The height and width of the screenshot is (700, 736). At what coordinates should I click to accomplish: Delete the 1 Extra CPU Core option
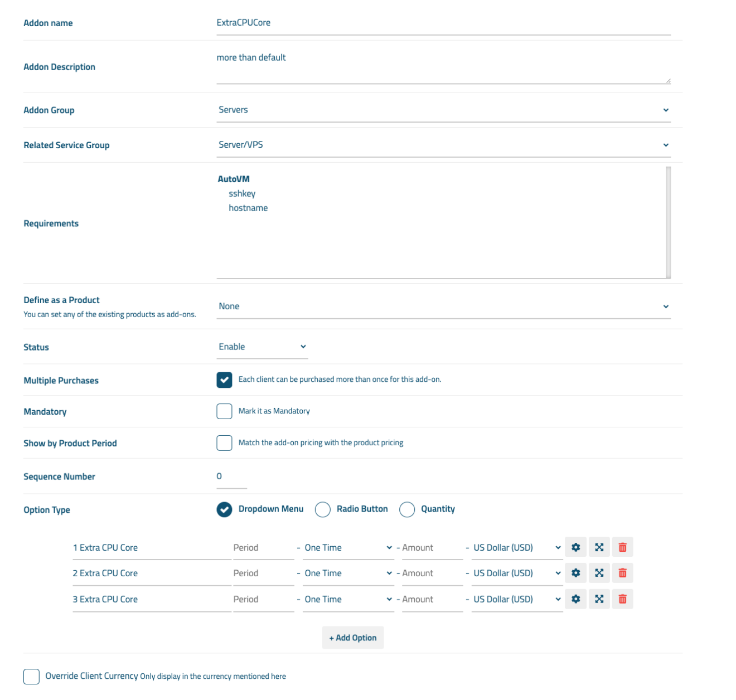pyautogui.click(x=623, y=547)
